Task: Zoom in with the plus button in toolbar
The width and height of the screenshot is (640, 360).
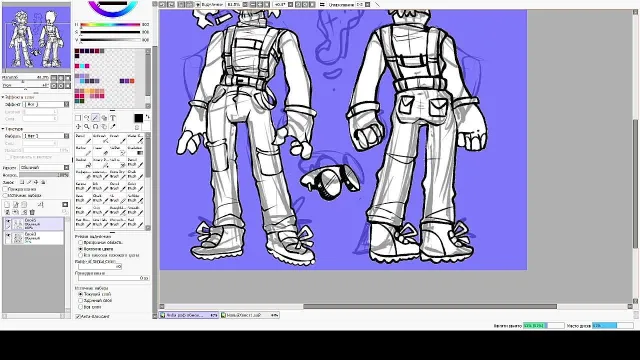Action: click(x=260, y=4)
